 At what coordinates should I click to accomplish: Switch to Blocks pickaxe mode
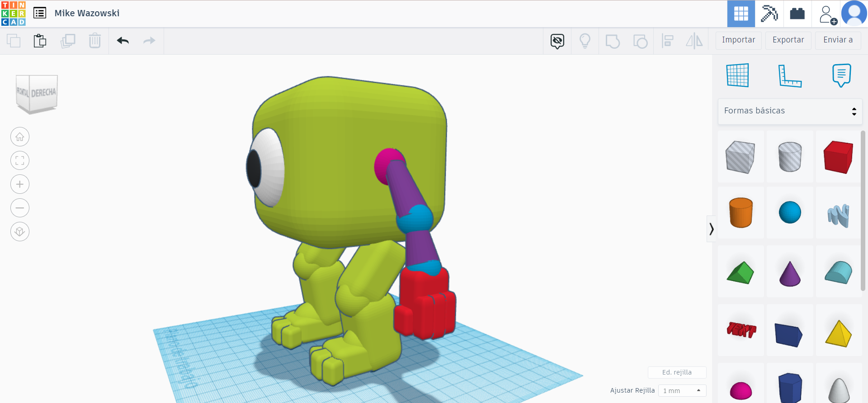[769, 14]
